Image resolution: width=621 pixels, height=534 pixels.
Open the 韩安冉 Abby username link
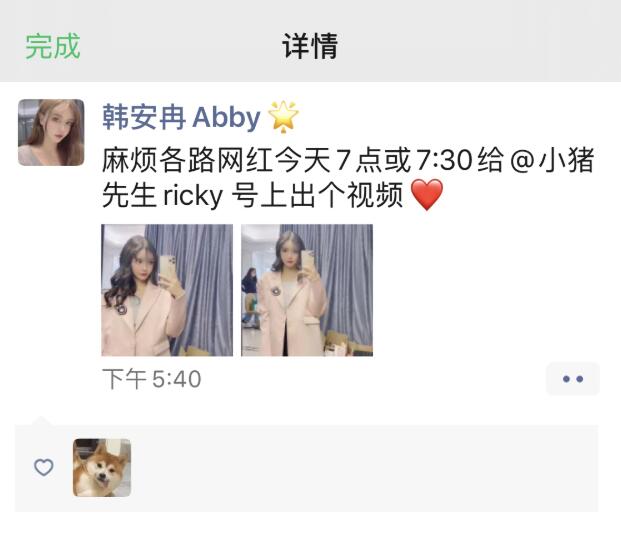181,117
